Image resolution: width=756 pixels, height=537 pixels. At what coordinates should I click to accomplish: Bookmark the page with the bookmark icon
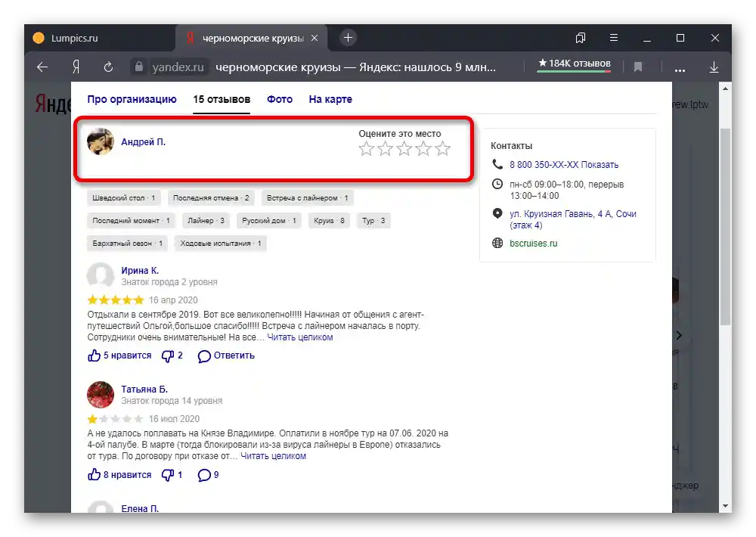pyautogui.click(x=638, y=67)
